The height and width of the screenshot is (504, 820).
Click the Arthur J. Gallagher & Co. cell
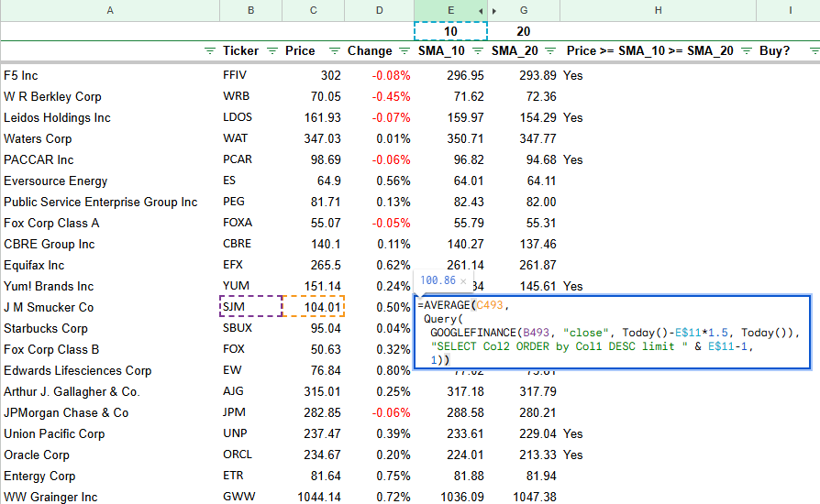tap(110, 391)
